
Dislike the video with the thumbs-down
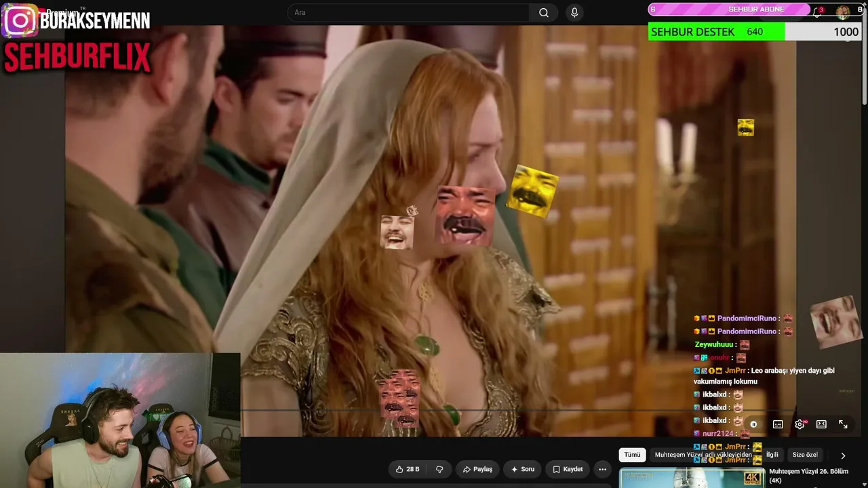[439, 469]
